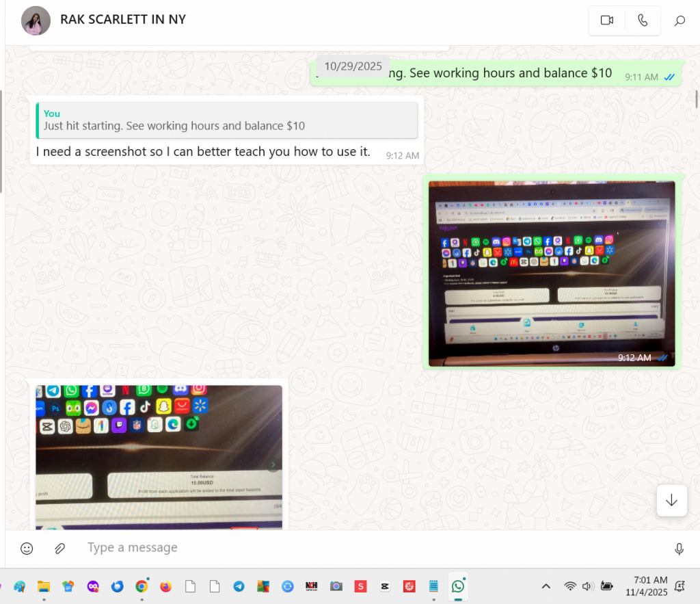Screen dimensions: 700x604
Task: Open Telegram from the taskbar
Action: 239,586
